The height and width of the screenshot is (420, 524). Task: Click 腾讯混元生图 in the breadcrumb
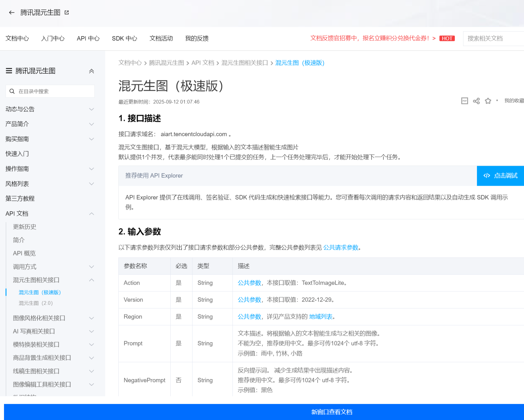click(x=166, y=63)
